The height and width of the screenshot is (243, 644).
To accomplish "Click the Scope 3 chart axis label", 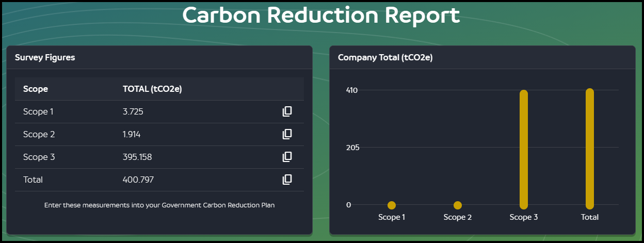I will 524,217.
